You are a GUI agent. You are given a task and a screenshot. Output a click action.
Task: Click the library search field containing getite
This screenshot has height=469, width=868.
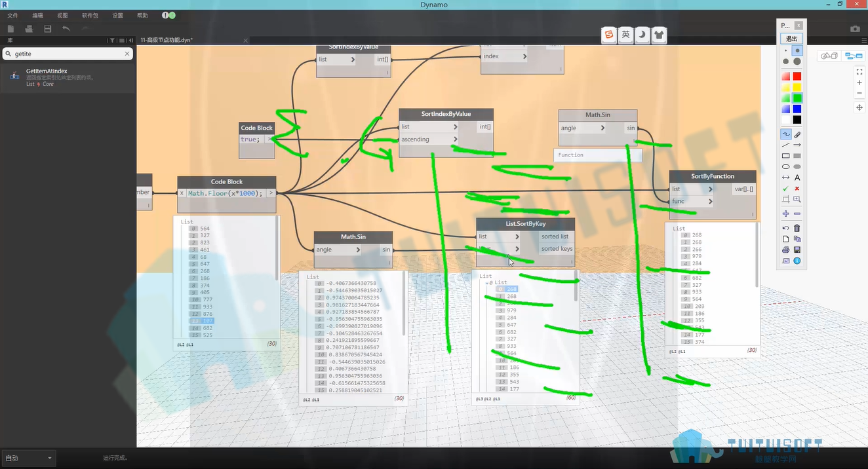point(68,54)
